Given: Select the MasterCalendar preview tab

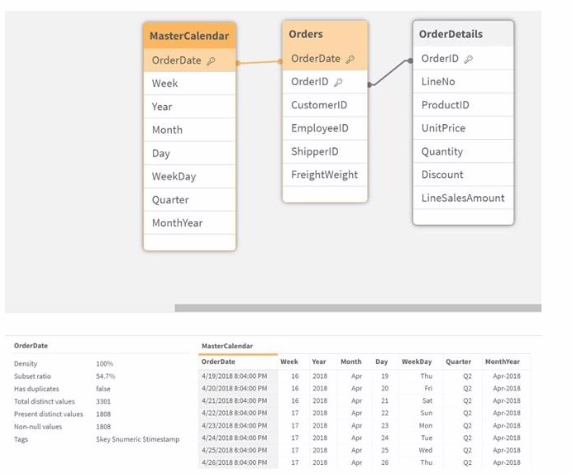Looking at the screenshot, I should [227, 346].
